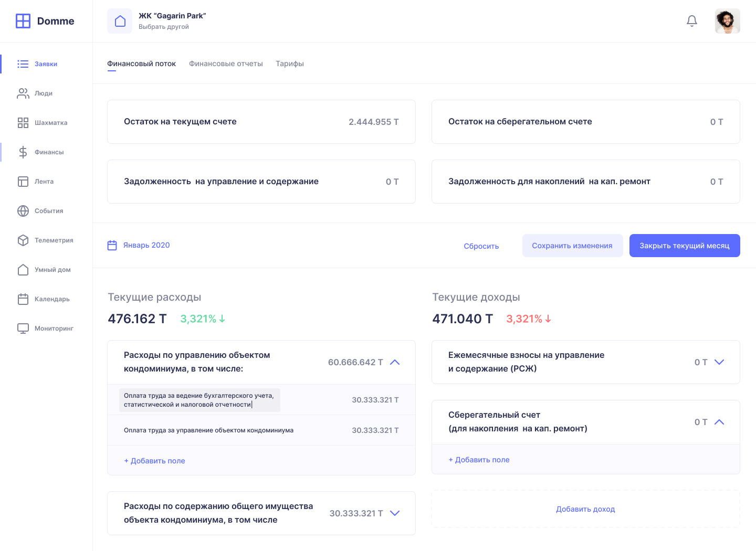Open the Люди people icon
Viewport: 756px width, 551px height.
pos(23,93)
